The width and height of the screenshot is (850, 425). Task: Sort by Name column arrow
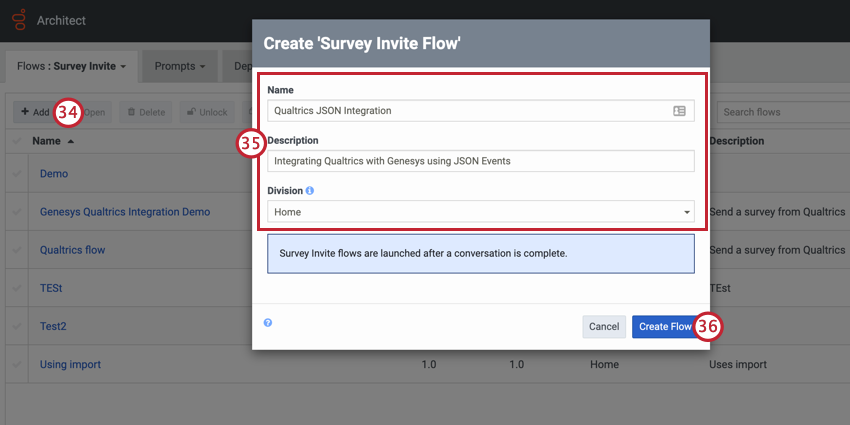pyautogui.click(x=71, y=141)
